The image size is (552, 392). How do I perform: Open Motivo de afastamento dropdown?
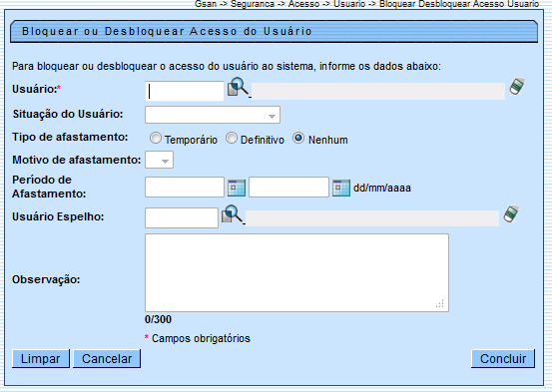[x=159, y=160]
